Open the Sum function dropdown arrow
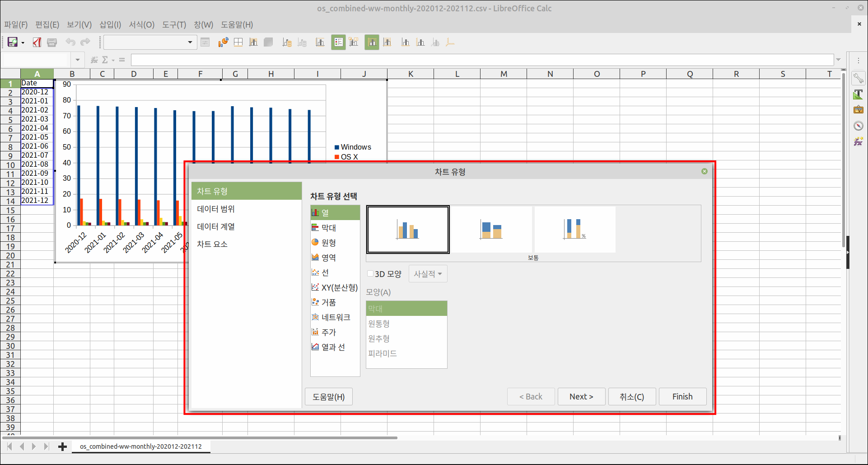 (x=113, y=60)
